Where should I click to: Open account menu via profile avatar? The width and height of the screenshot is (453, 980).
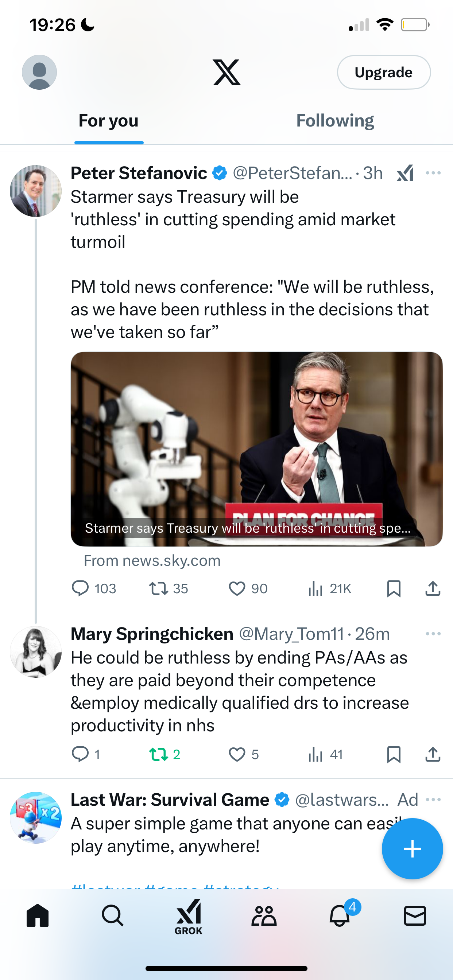[x=39, y=72]
